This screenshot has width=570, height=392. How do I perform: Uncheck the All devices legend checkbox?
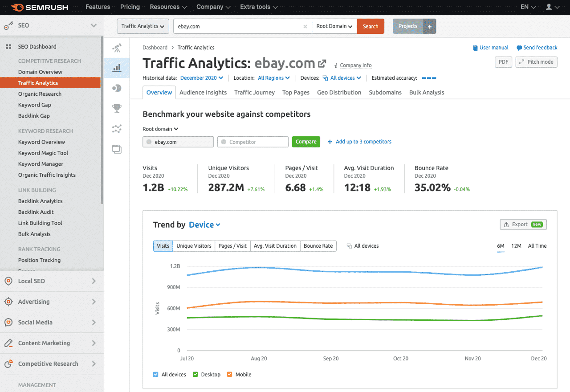coord(156,375)
